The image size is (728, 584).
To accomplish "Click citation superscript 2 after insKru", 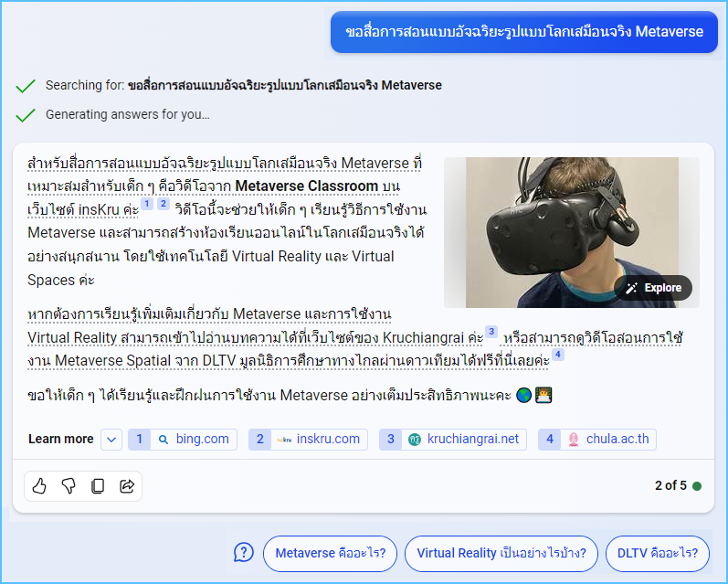I will click(x=164, y=204).
